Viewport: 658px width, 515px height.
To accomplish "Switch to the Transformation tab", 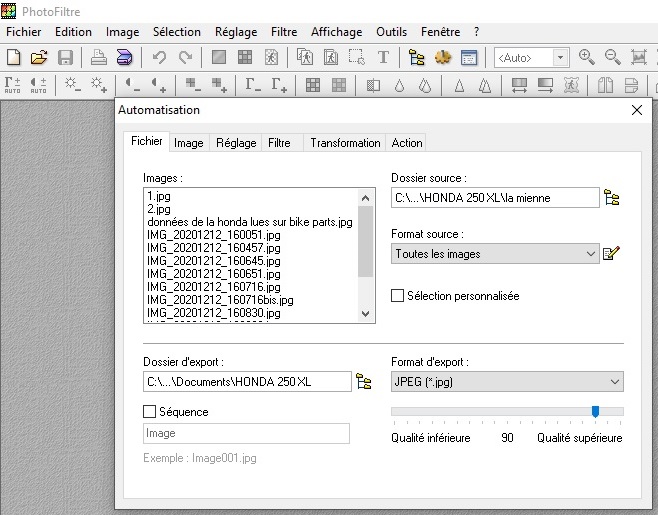I will [x=345, y=143].
